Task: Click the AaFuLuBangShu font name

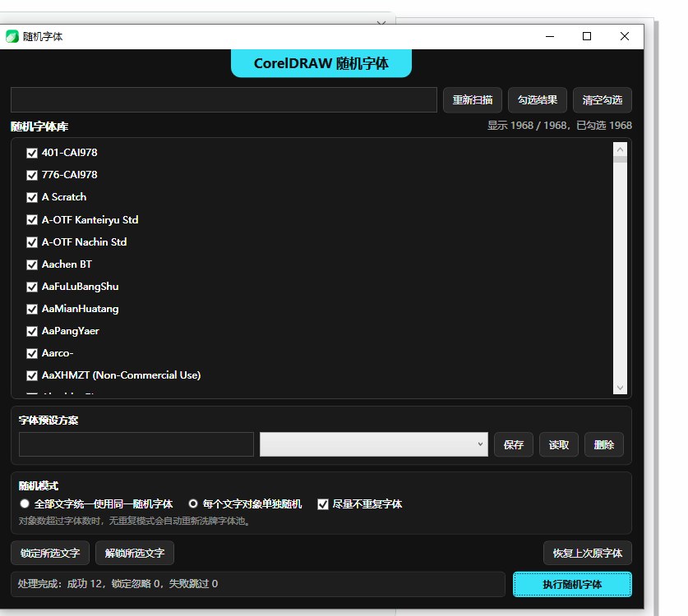Action: [x=81, y=287]
